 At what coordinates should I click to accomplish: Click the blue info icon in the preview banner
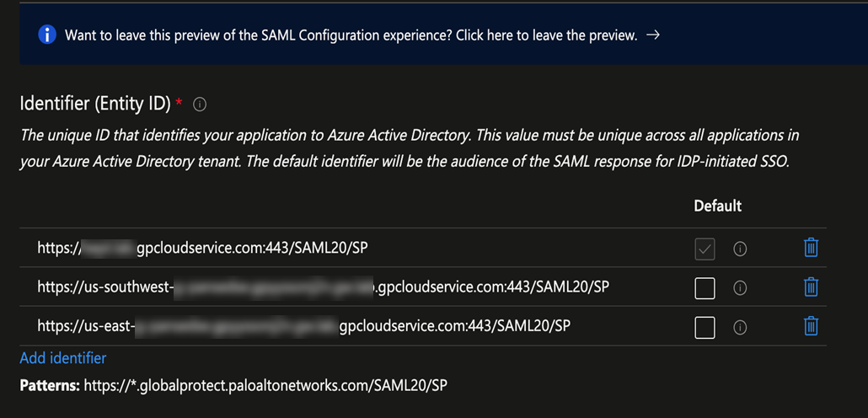(48, 35)
